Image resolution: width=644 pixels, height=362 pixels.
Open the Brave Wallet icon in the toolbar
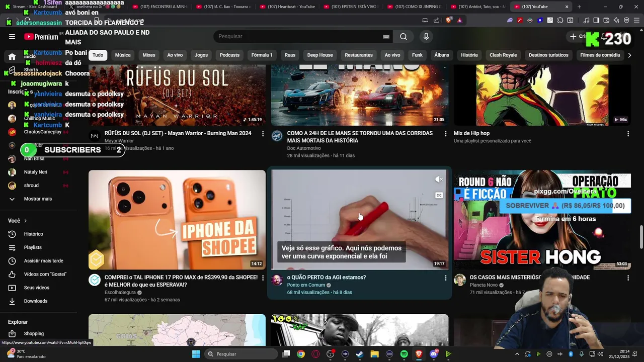(606, 20)
